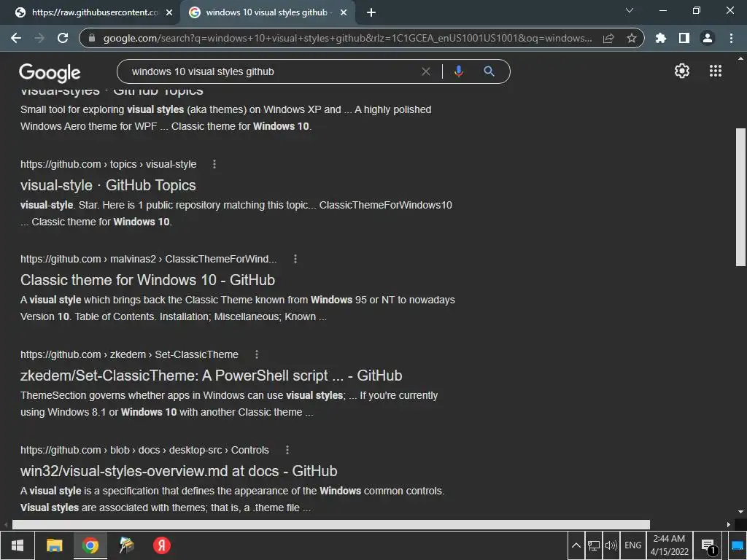Open Chrome profile avatar menu
The width and height of the screenshot is (747, 560).
click(708, 38)
